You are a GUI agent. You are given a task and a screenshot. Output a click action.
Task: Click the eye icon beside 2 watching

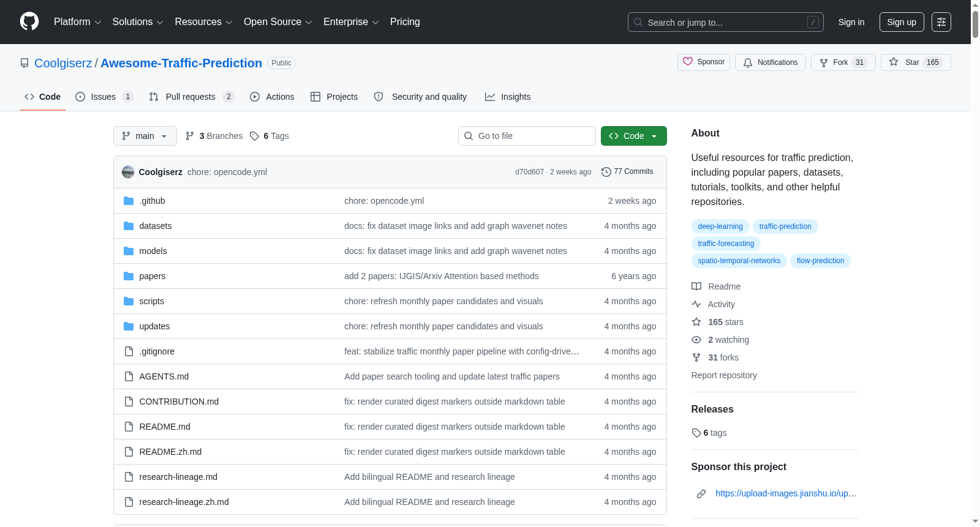click(x=696, y=340)
